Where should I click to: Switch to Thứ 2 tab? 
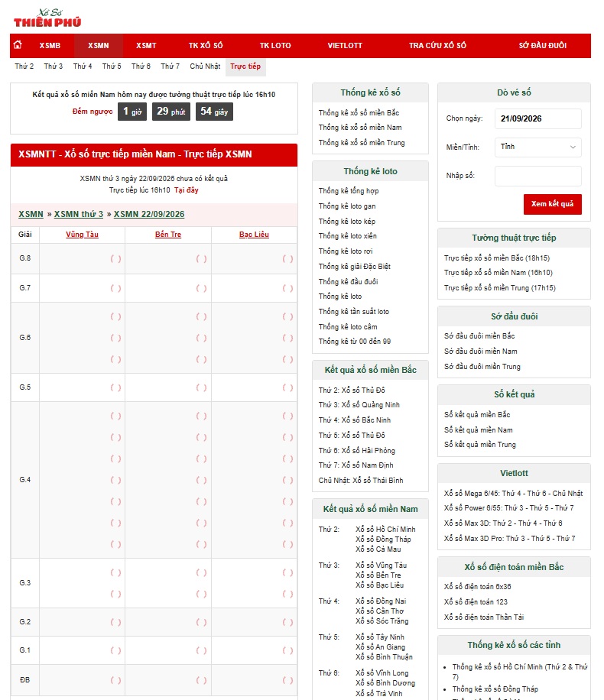24,66
